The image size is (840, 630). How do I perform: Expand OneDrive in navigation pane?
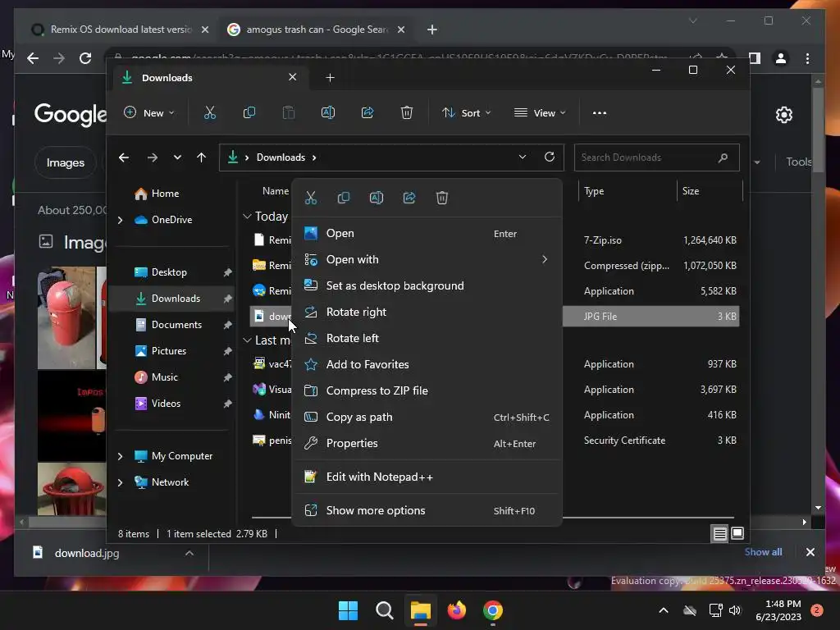120,220
